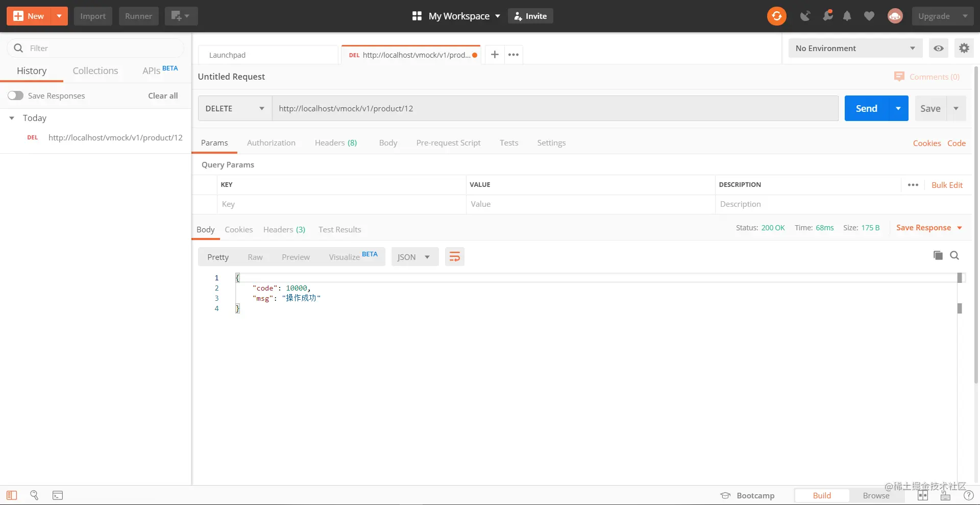Open the Pre-request Script tab

point(448,143)
